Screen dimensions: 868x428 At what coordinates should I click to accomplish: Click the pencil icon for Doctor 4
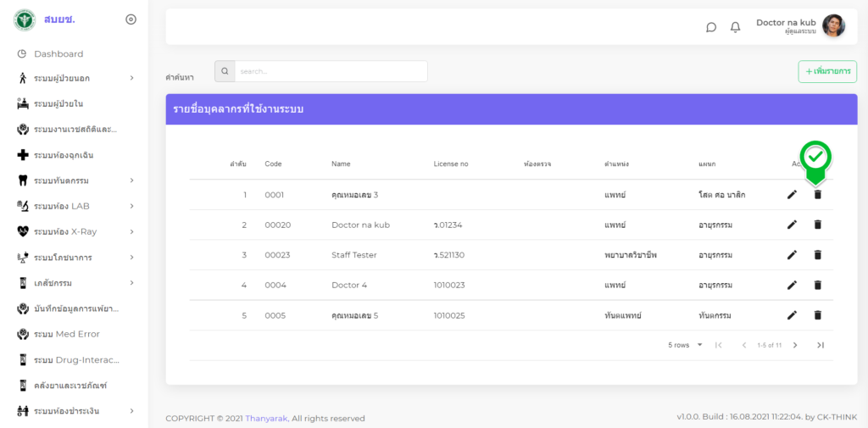[x=792, y=285]
